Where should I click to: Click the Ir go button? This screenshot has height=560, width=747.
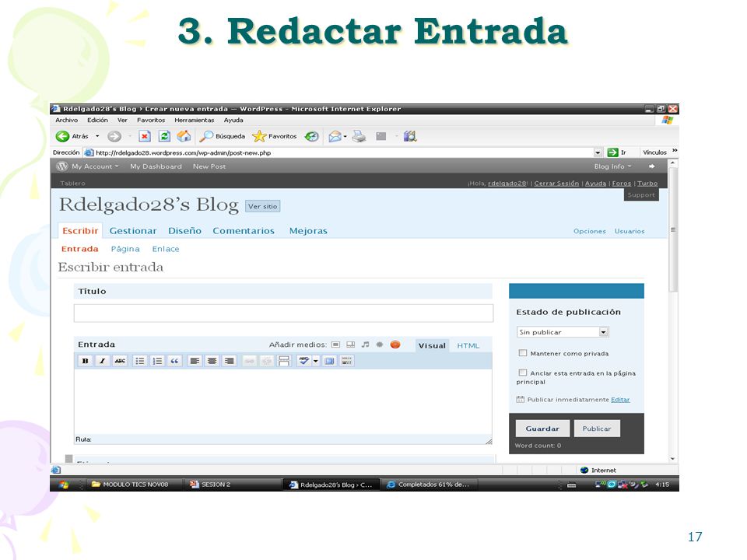tap(616, 152)
